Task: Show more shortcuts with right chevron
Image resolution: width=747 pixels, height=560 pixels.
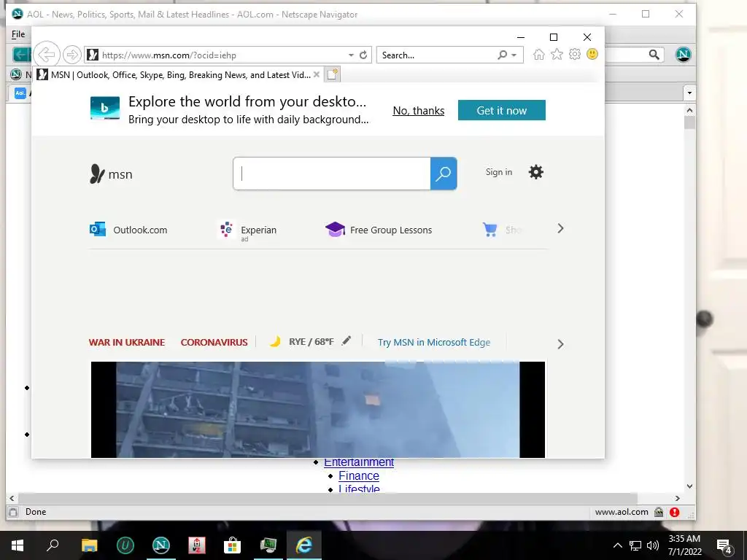Action: (561, 228)
